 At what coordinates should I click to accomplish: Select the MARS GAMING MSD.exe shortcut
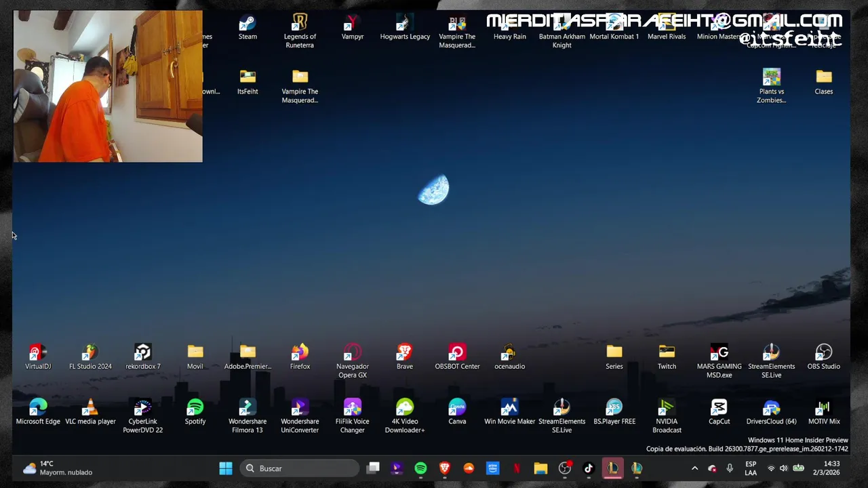(x=719, y=361)
